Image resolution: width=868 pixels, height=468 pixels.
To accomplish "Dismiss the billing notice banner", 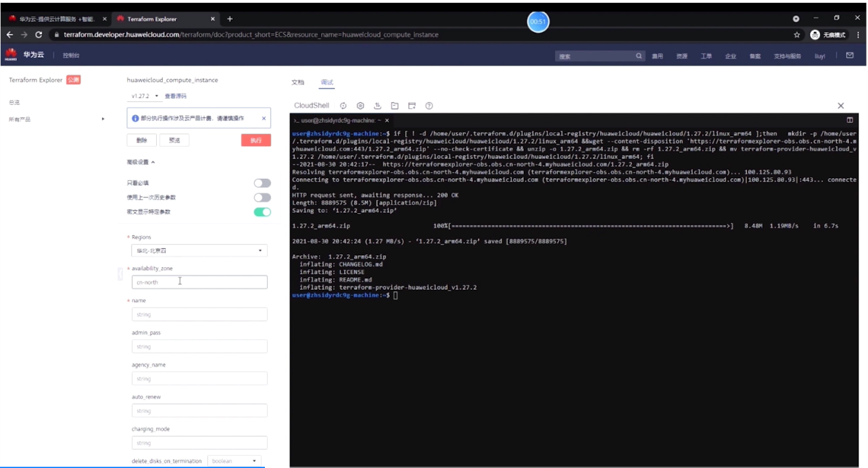I will click(x=264, y=118).
